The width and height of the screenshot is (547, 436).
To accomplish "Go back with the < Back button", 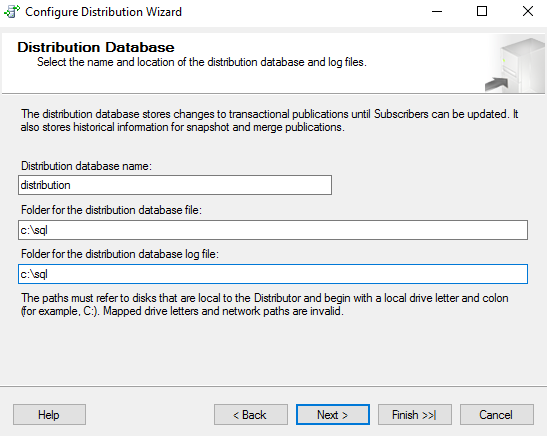I will 251,415.
